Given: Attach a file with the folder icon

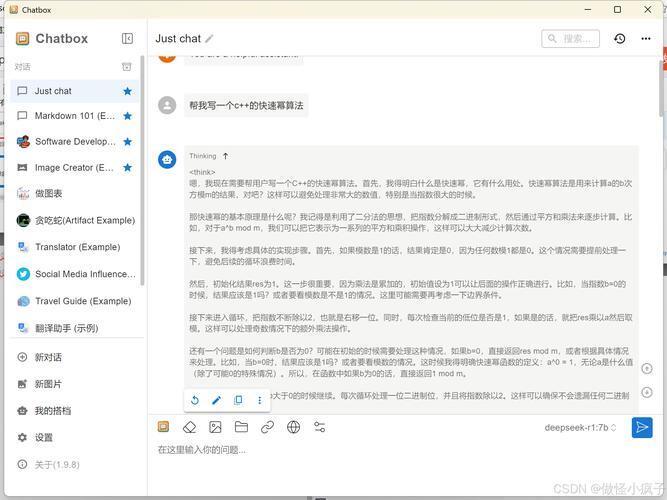Looking at the screenshot, I should tap(241, 427).
